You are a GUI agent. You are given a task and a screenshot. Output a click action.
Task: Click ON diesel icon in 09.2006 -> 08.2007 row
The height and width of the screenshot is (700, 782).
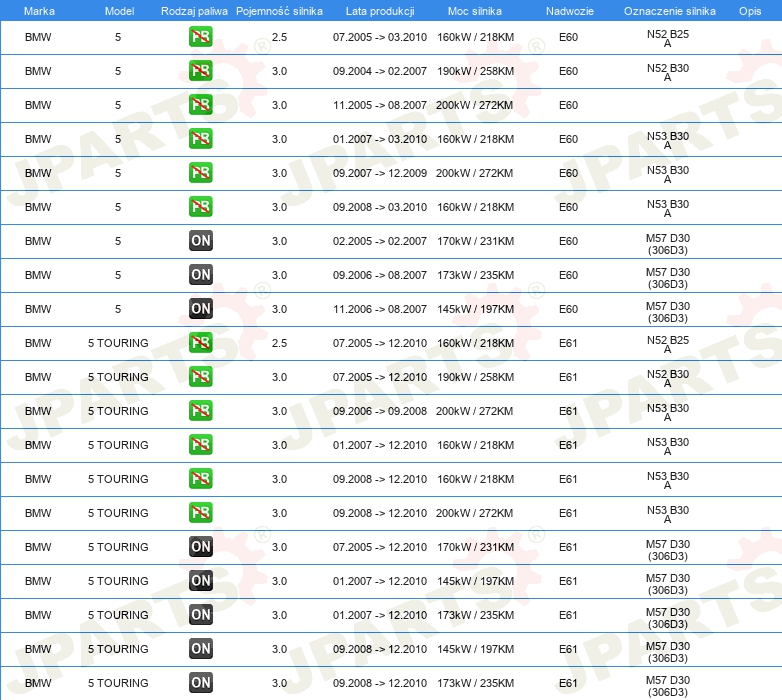tap(201, 275)
